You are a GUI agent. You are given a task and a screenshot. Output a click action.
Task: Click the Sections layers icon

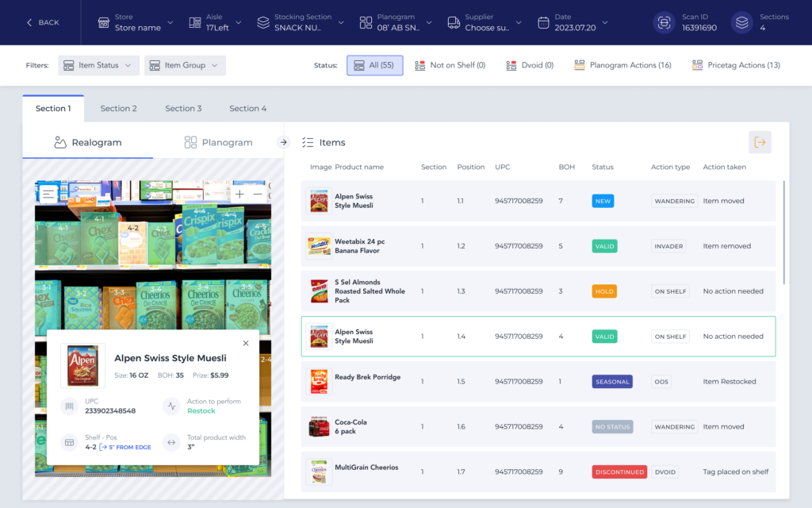[x=741, y=22]
